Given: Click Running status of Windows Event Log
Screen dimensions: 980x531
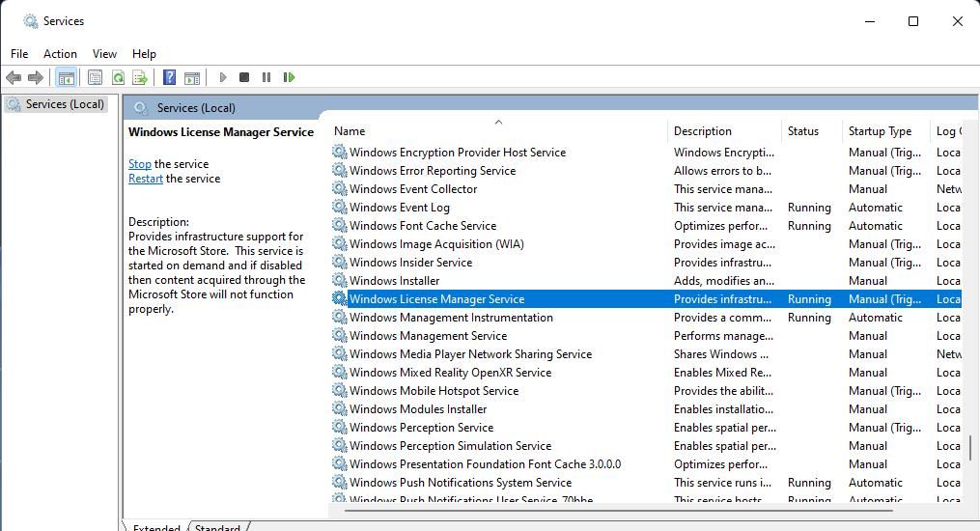Looking at the screenshot, I should 809,208.
